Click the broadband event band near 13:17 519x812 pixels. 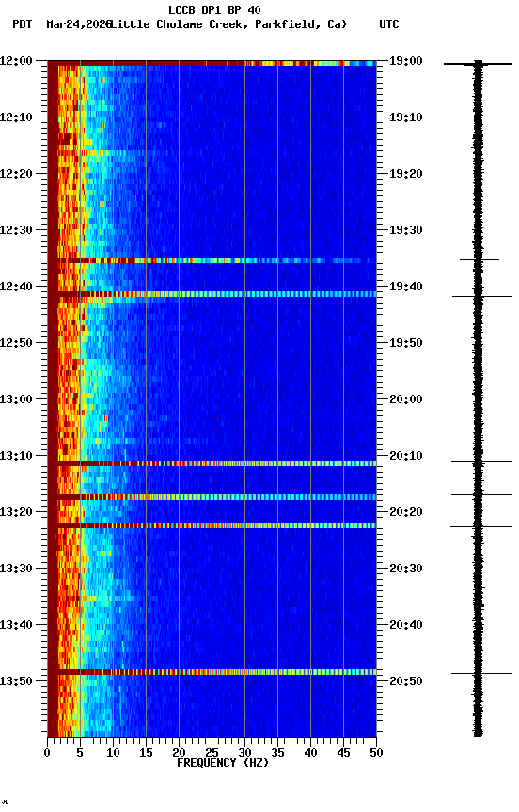tap(212, 497)
